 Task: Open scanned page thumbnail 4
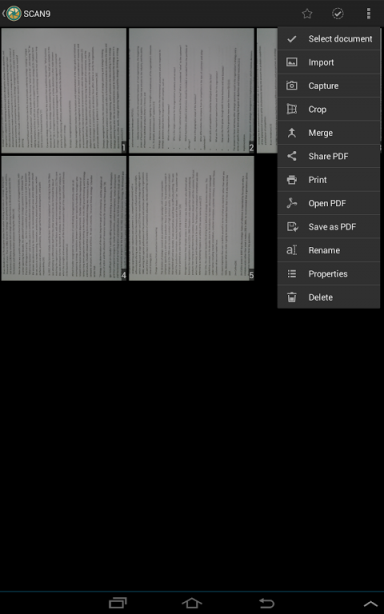(64, 218)
